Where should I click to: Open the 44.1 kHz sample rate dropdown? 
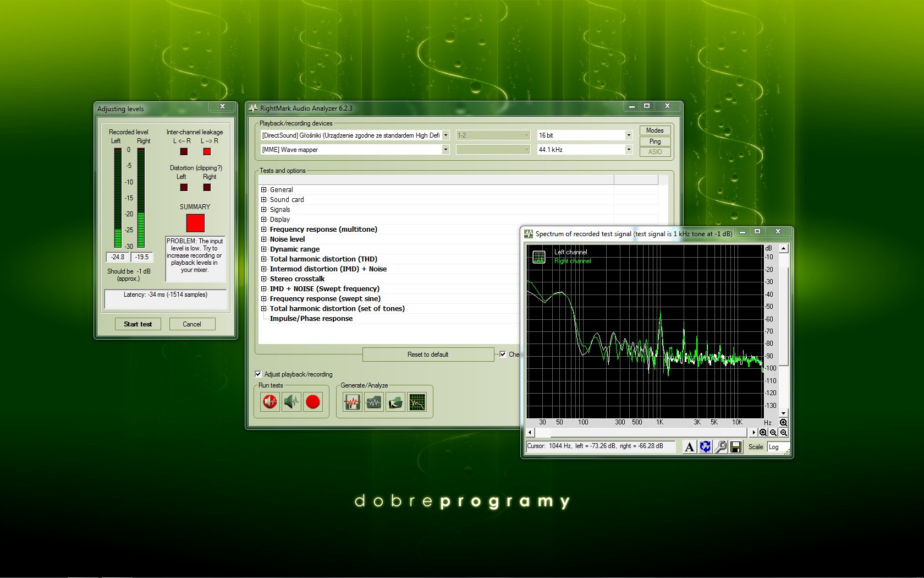(629, 150)
